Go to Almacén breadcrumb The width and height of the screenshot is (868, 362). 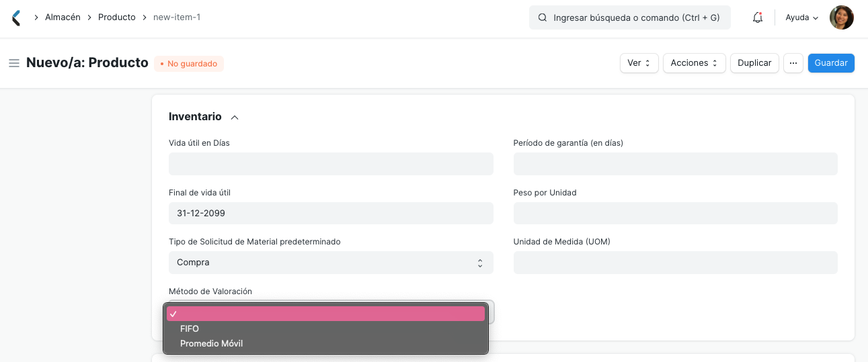(63, 17)
